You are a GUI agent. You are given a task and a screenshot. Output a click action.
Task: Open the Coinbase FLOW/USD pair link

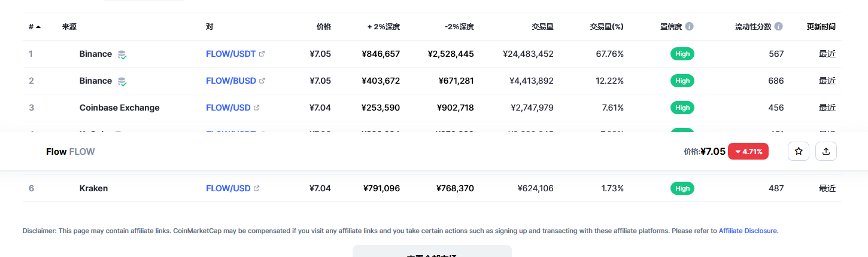(x=228, y=108)
